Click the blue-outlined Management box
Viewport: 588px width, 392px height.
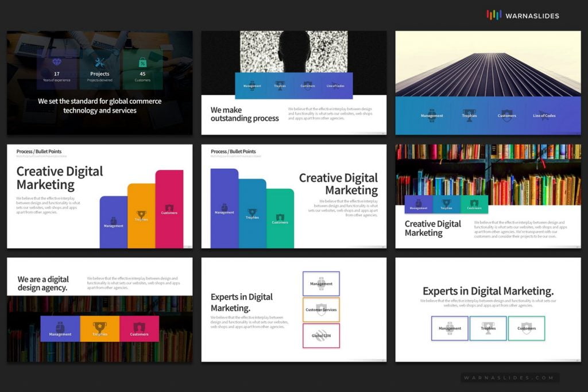pos(450,328)
